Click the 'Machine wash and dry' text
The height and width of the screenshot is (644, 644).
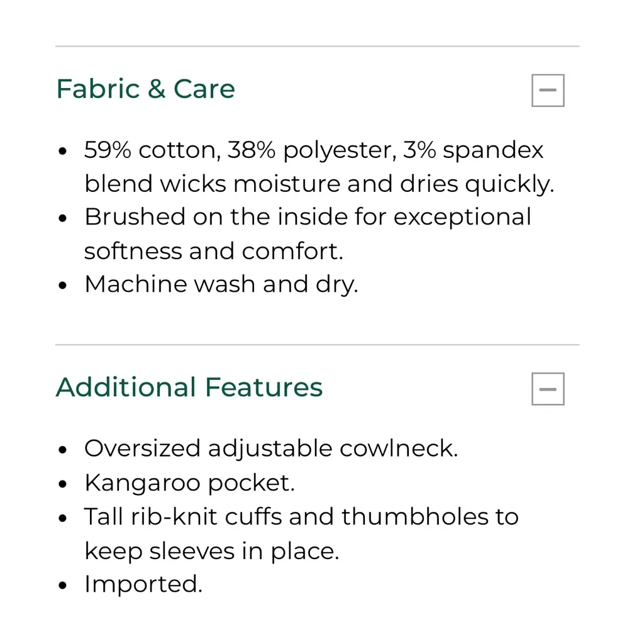(x=221, y=284)
